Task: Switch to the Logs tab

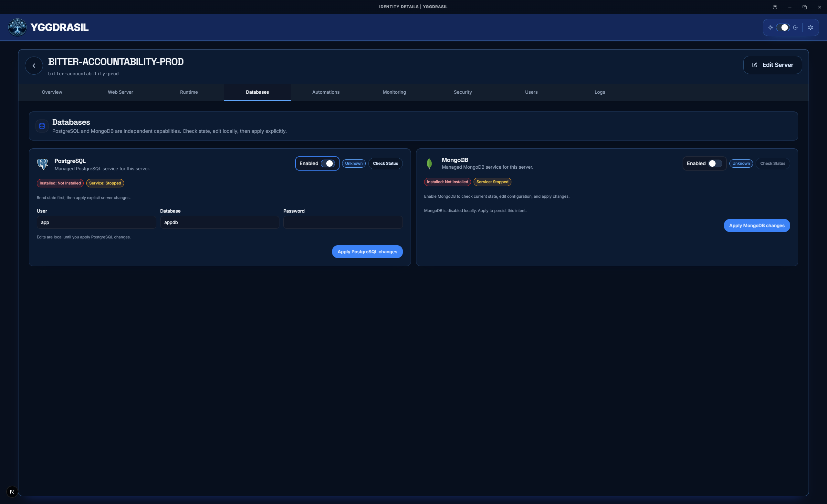Action: (600, 92)
